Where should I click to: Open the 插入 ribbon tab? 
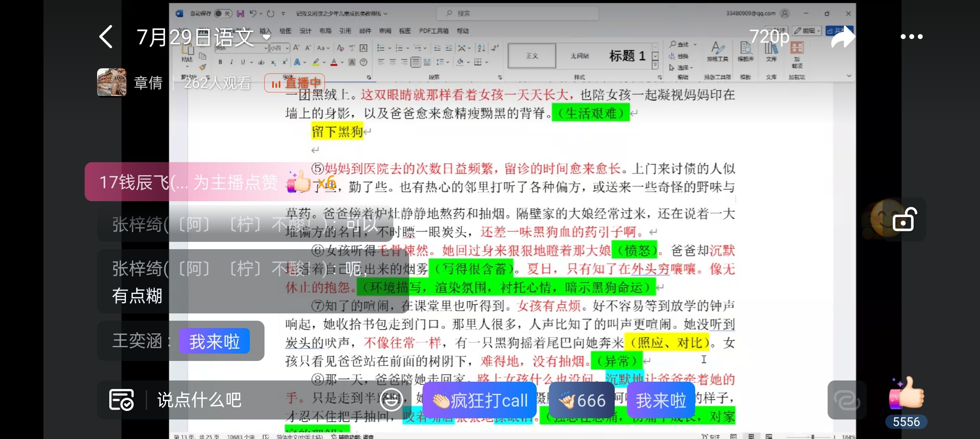[265, 31]
